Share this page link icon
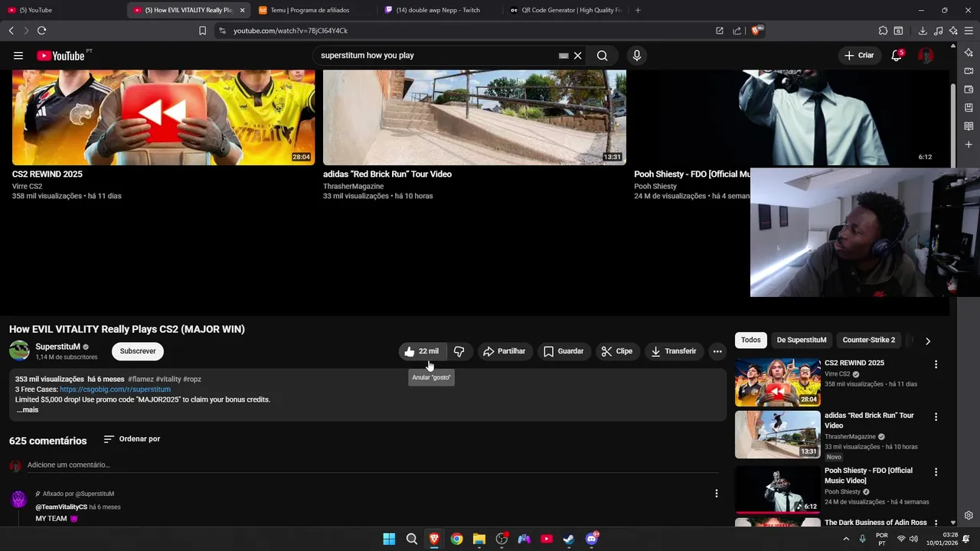 pos(737,31)
